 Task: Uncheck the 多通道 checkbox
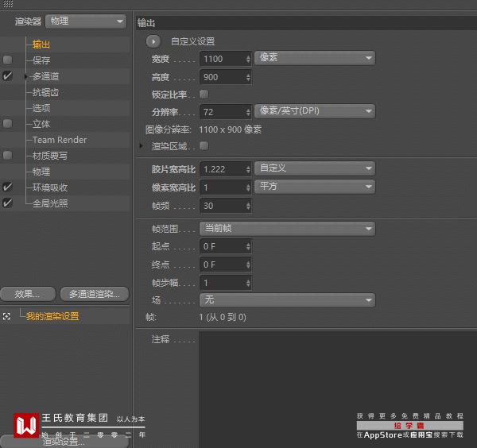[7, 75]
